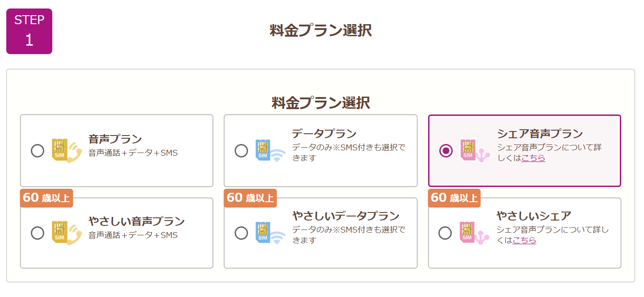
Task: Click the やさしい音声プラン card title text
Action: click(136, 221)
